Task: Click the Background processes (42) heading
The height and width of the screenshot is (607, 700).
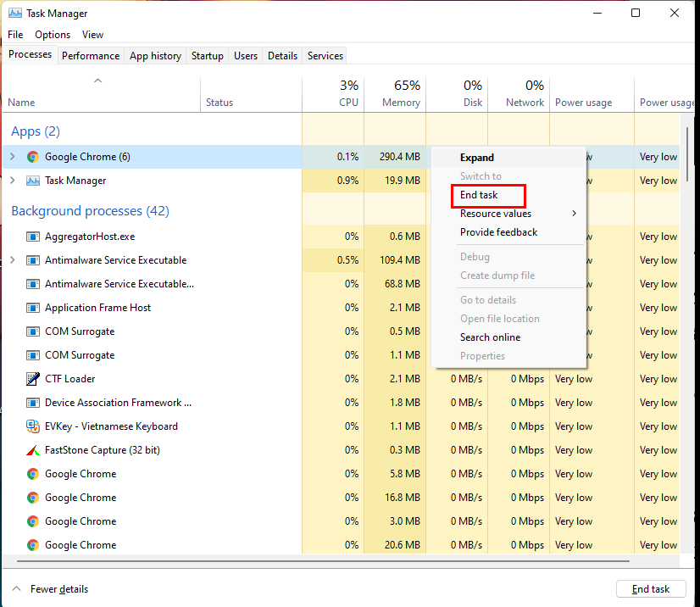Action: pyautogui.click(x=90, y=211)
